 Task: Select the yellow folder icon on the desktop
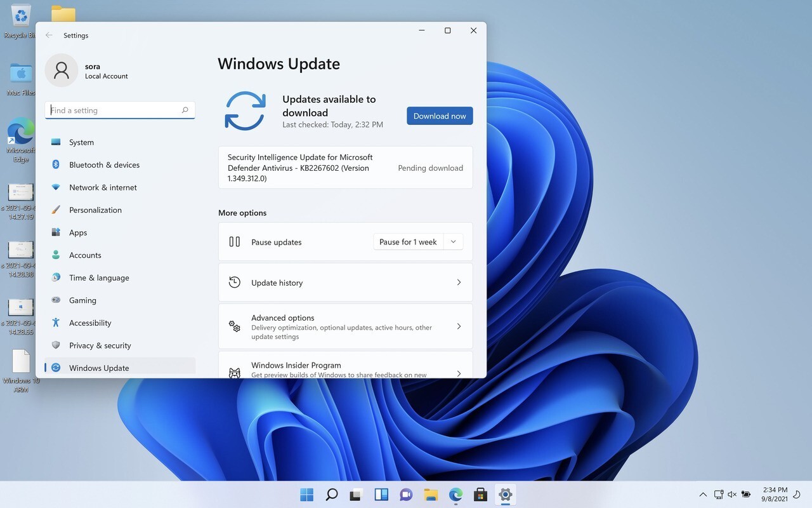63,14
